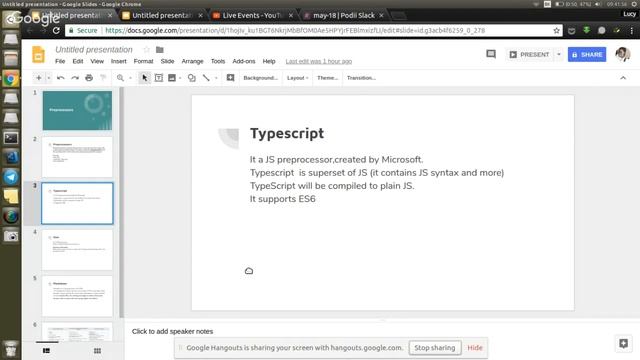
Task: Open the Help menu
Action: (x=269, y=61)
